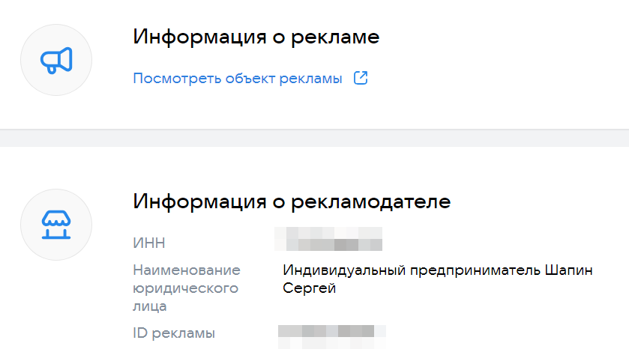Click the external link arrow icon
The image size is (629, 364).
tap(361, 79)
